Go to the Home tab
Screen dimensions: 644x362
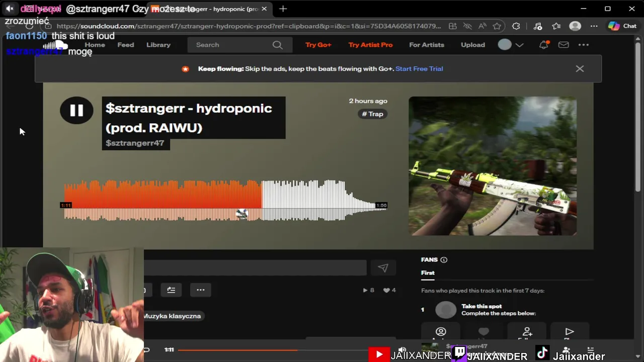(x=95, y=45)
